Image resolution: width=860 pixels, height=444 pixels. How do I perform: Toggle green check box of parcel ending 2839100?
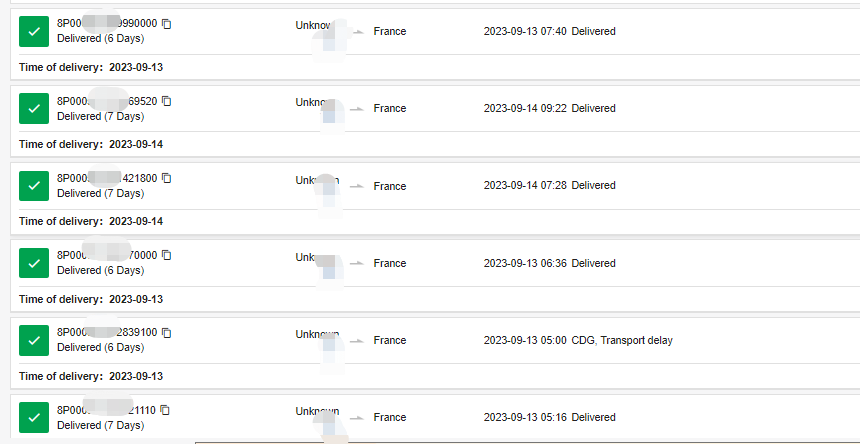point(34,340)
